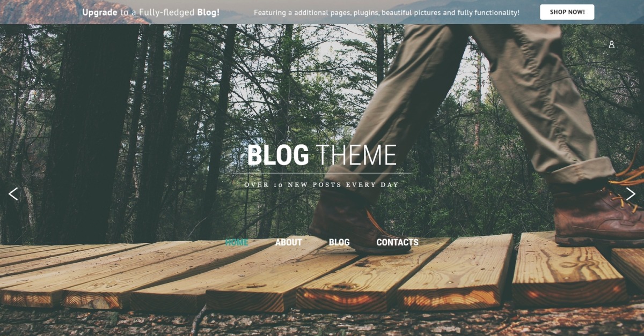Viewport: 644px width, 336px height.
Task: Open the ABOUT menu item
Action: (x=289, y=242)
